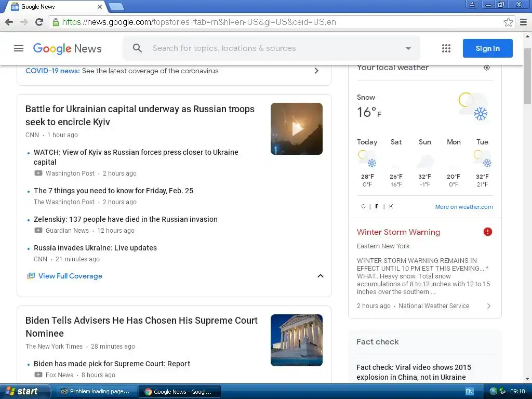The width and height of the screenshot is (532, 399).
Task: Bookmark this page with the star icon
Action: tap(508, 22)
